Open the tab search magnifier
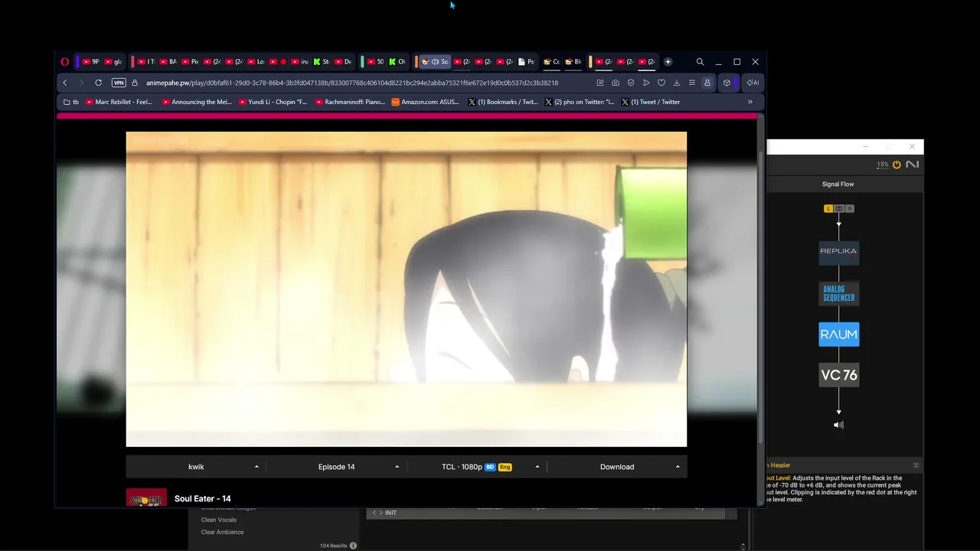The width and height of the screenshot is (980, 551). (x=700, y=62)
